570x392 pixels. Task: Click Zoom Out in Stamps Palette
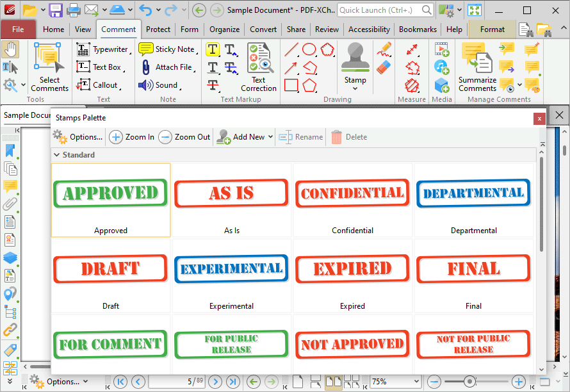pyautogui.click(x=184, y=136)
